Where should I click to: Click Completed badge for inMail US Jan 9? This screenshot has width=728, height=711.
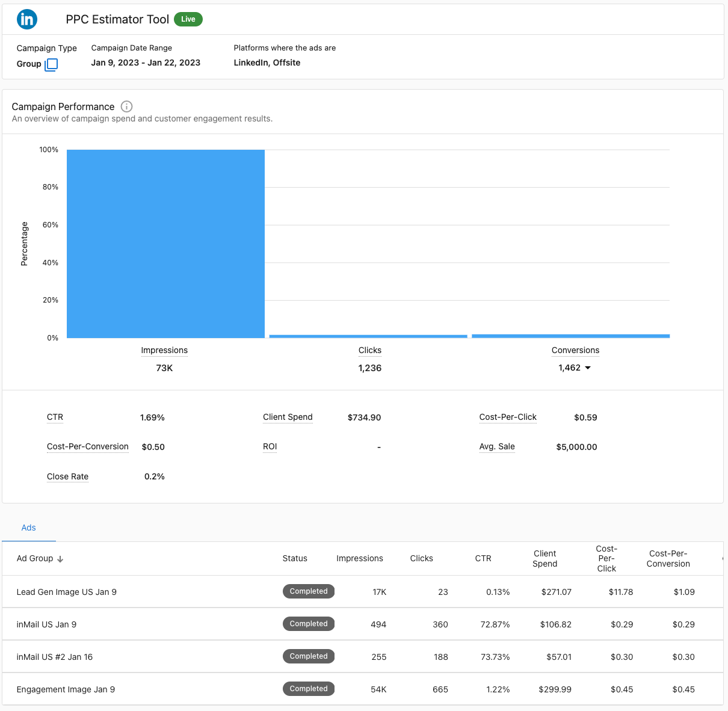[x=308, y=624]
